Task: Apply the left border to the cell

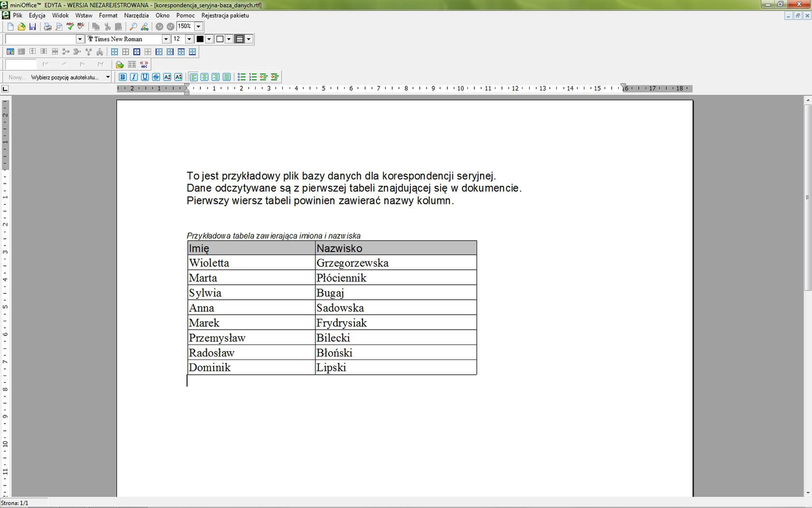Action: [x=159, y=52]
